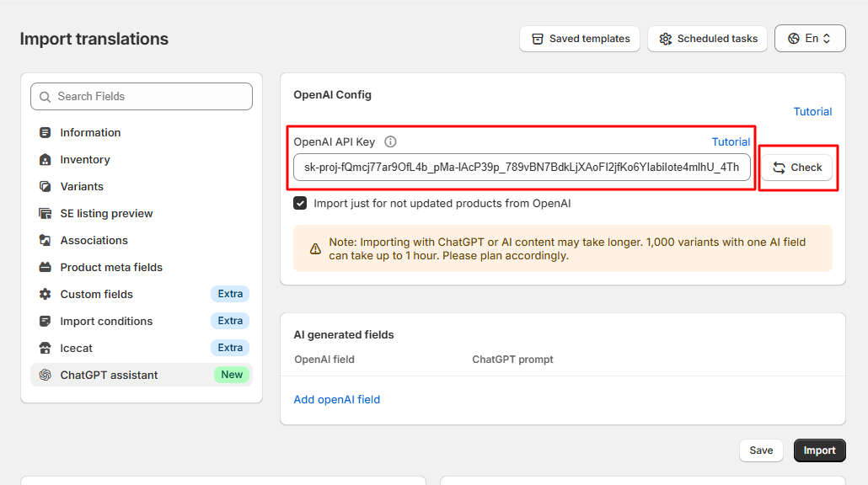868x485 pixels.
Task: Click the Information sidebar icon
Action: tap(45, 133)
